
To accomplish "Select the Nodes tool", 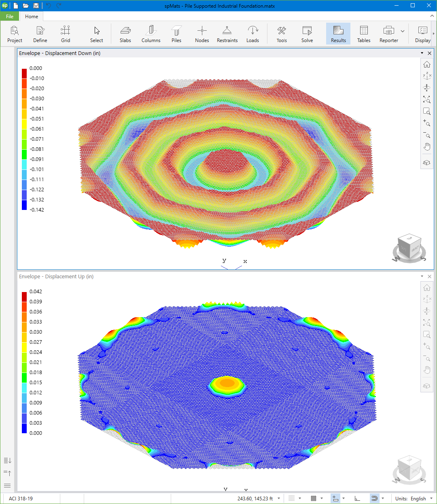I will 202,34.
